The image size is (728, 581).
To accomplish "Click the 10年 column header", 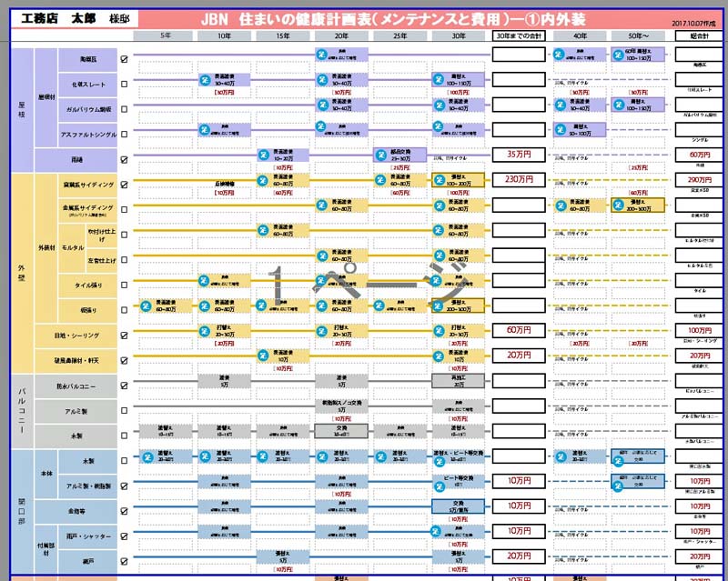I will [x=223, y=36].
